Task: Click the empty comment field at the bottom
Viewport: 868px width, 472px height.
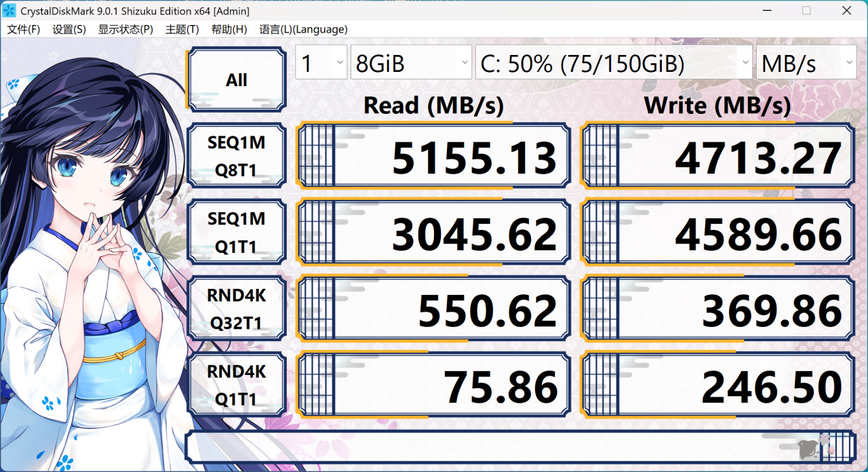Action: click(x=520, y=446)
